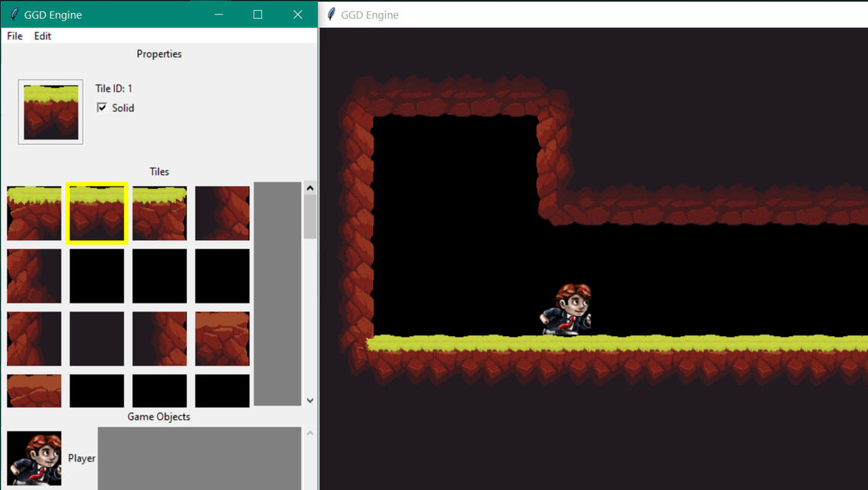Click the Game Objects scroll-up arrow

pos(309,434)
